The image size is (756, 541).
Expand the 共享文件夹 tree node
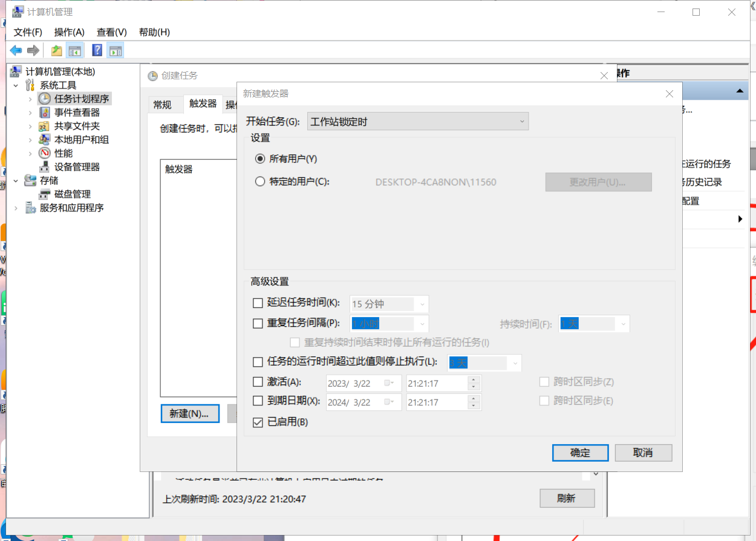coord(30,126)
